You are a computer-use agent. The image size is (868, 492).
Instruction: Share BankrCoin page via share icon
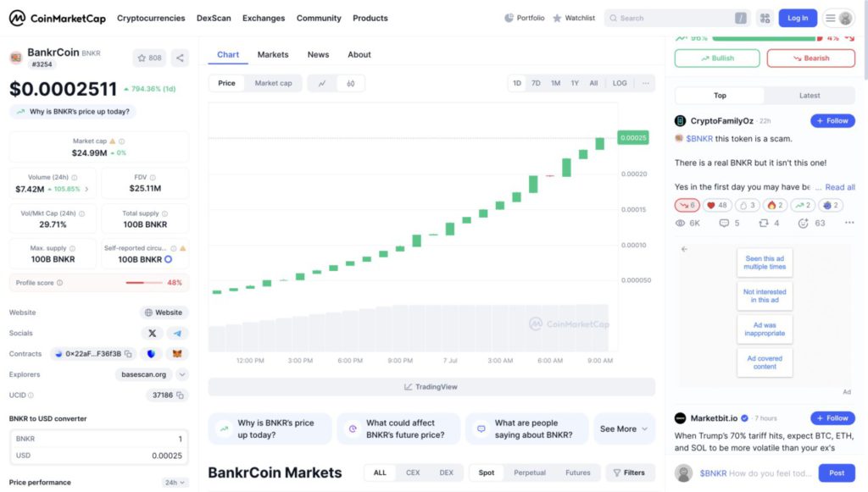click(x=180, y=58)
